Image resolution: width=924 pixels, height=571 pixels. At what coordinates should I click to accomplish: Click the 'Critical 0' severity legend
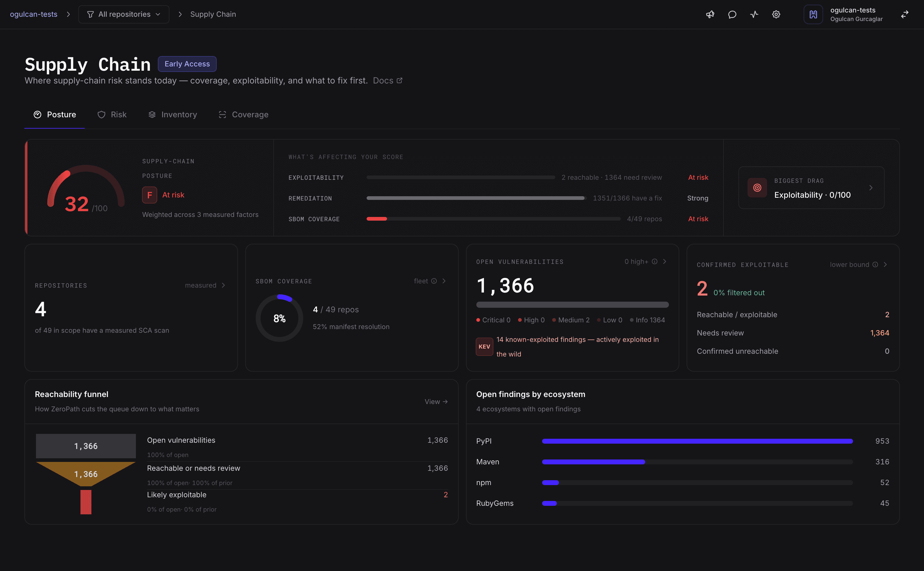(493, 320)
